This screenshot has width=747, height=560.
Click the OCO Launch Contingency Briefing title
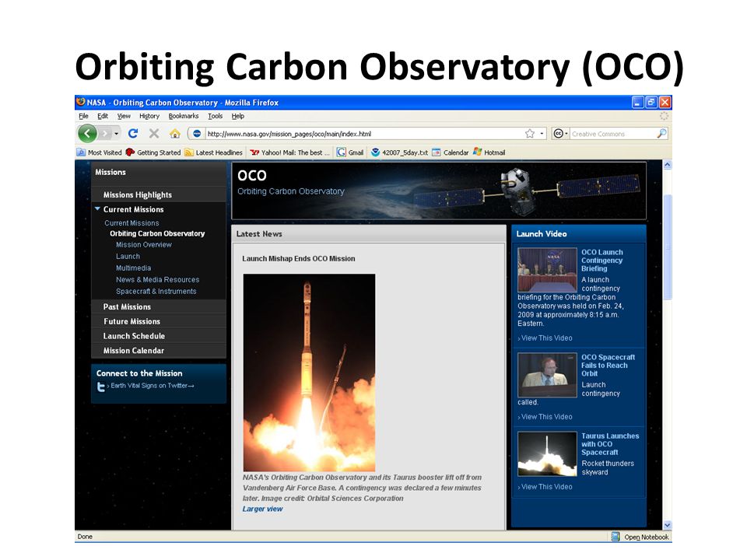click(601, 261)
